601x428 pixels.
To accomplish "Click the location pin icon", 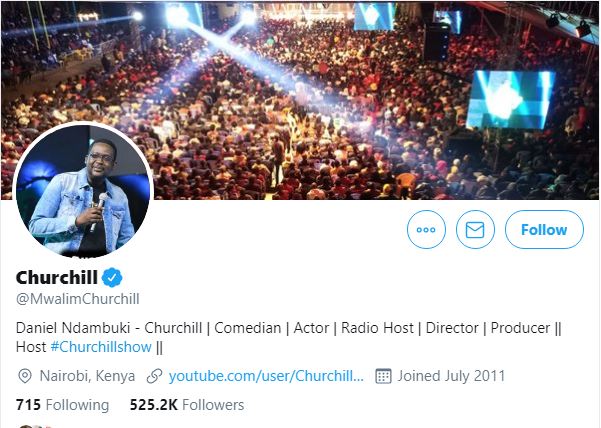I will tap(25, 376).
